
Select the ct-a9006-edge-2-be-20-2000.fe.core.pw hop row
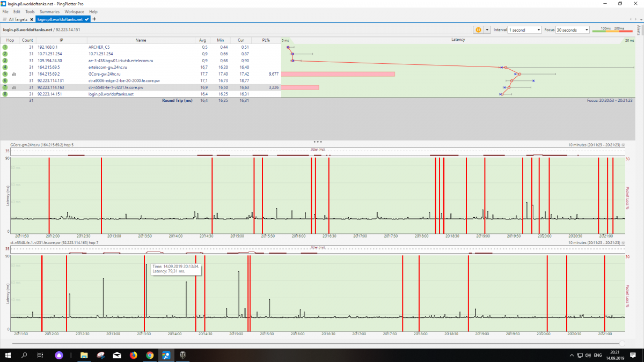coord(141,80)
